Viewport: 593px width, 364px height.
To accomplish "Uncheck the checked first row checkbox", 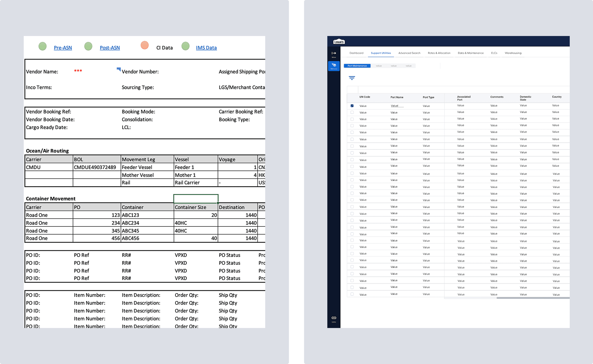I will tap(352, 106).
